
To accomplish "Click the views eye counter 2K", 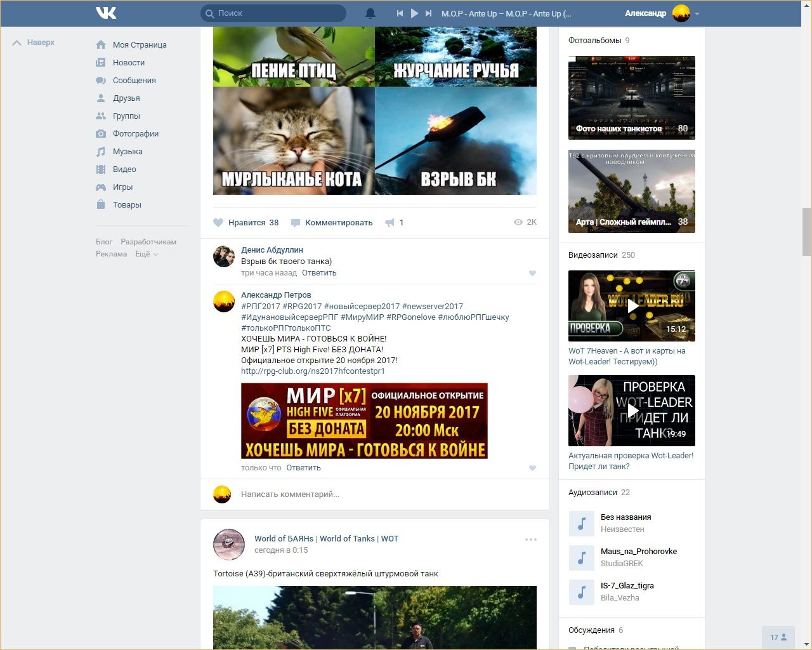I will pyautogui.click(x=525, y=222).
